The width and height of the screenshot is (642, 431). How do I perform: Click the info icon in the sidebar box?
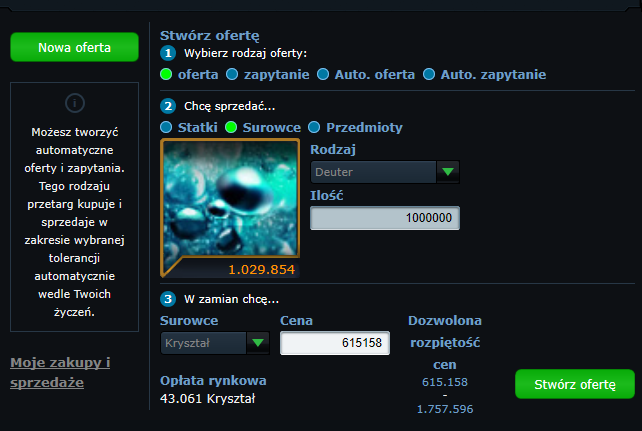pyautogui.click(x=75, y=103)
